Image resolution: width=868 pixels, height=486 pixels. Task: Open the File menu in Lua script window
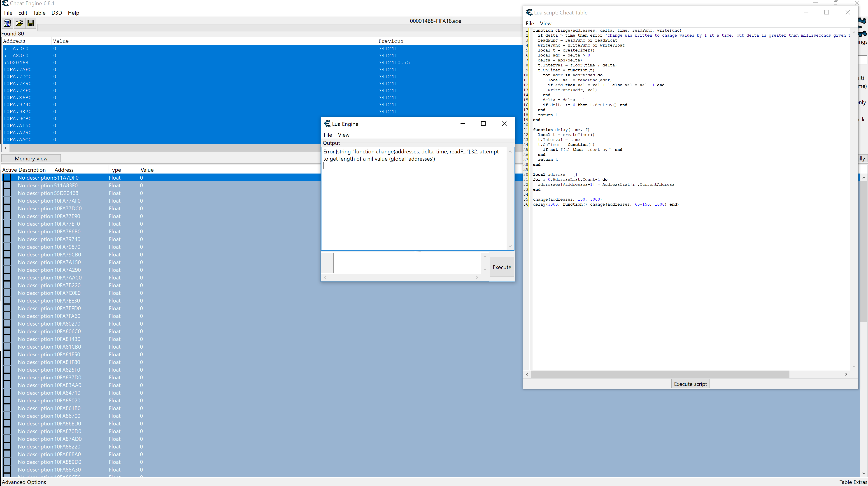coord(530,23)
